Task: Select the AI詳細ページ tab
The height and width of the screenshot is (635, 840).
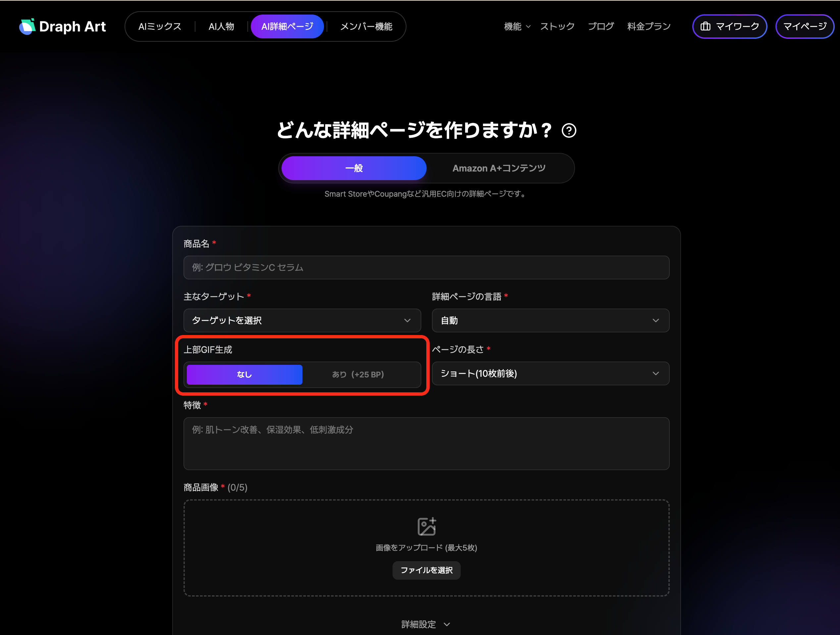Action: [x=288, y=26]
